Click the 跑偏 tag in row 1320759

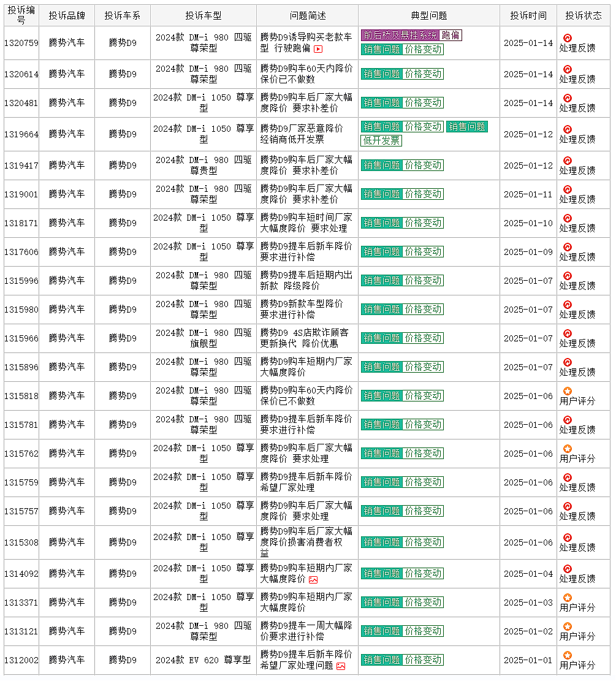(451, 35)
